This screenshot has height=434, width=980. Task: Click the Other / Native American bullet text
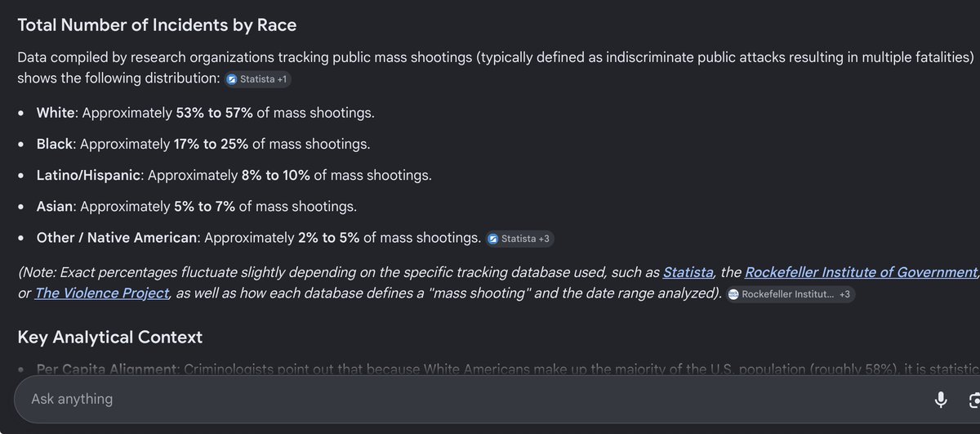point(259,238)
